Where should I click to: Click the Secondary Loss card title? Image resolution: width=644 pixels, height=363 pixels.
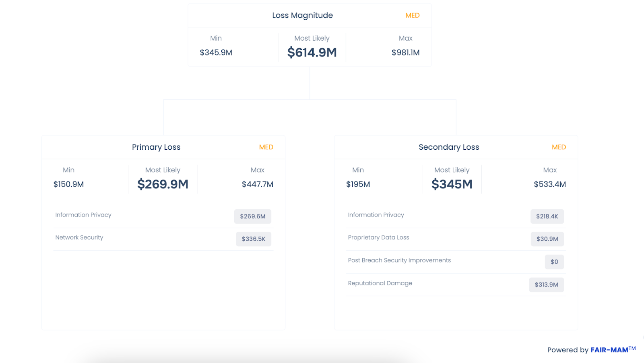coord(449,147)
